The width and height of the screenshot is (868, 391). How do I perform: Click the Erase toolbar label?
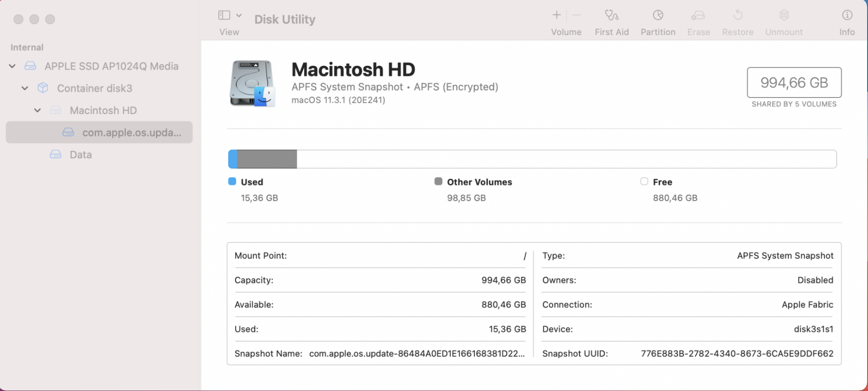click(699, 32)
